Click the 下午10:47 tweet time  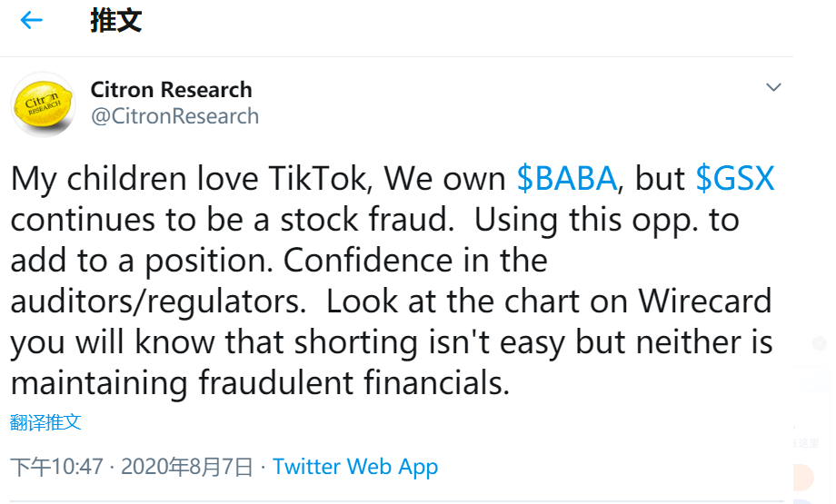56,467
